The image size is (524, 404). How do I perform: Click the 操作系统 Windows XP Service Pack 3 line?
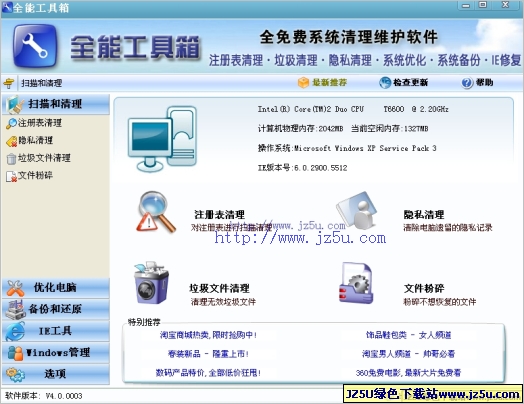[347, 148]
